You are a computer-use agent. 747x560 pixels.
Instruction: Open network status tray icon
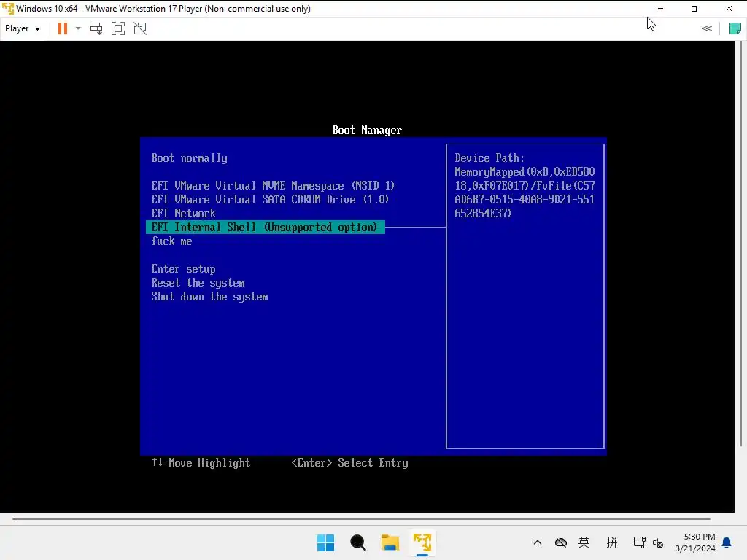pyautogui.click(x=639, y=542)
